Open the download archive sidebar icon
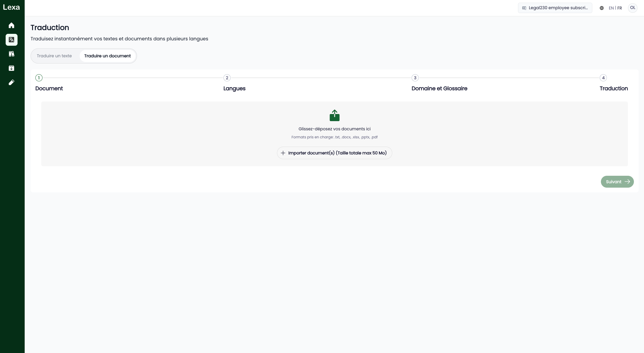This screenshot has width=644, height=353. 11,68
